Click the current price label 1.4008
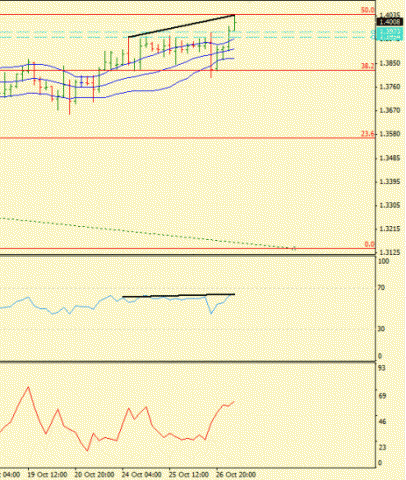The image size is (406, 480). pyautogui.click(x=389, y=22)
